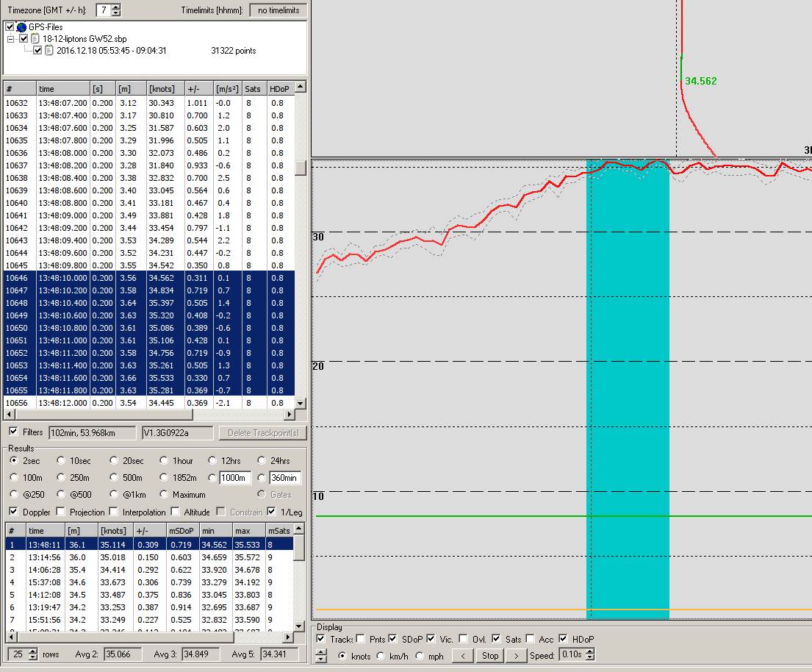The width and height of the screenshot is (812, 672).
Task: Click the GPS-Files globe icon
Action: pyautogui.click(x=22, y=27)
